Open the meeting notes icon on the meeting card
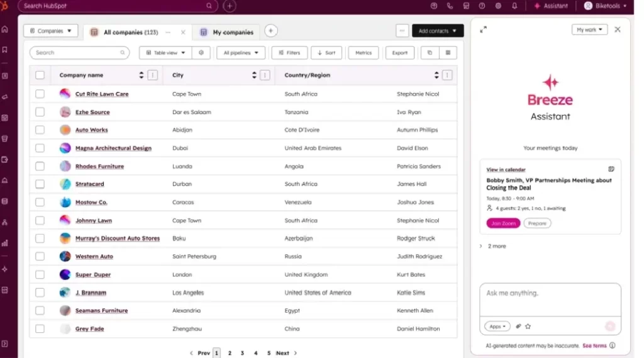Image resolution: width=644 pixels, height=358 pixels. pos(611,169)
